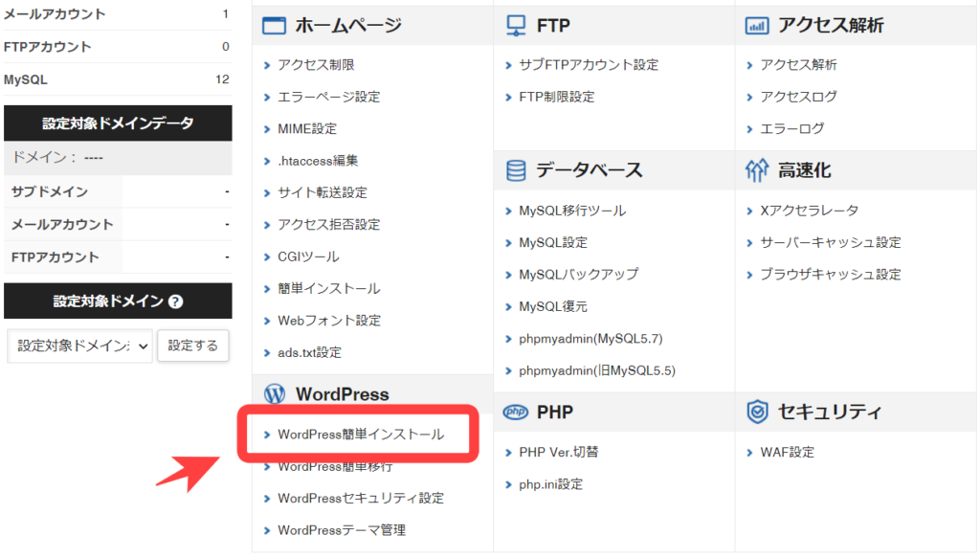Screen dimensions: 980x558
Task: Click the WordPress section heading text
Action: coord(343,394)
